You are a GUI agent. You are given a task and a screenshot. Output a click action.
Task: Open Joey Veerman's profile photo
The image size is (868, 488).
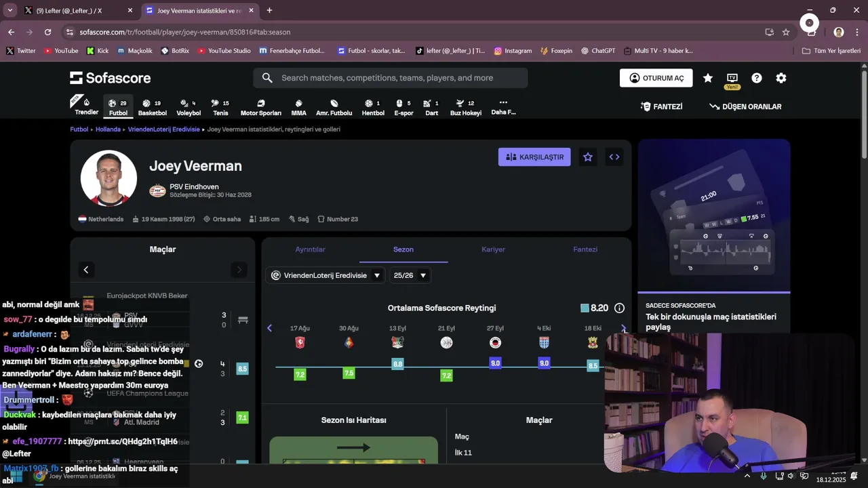pyautogui.click(x=108, y=178)
